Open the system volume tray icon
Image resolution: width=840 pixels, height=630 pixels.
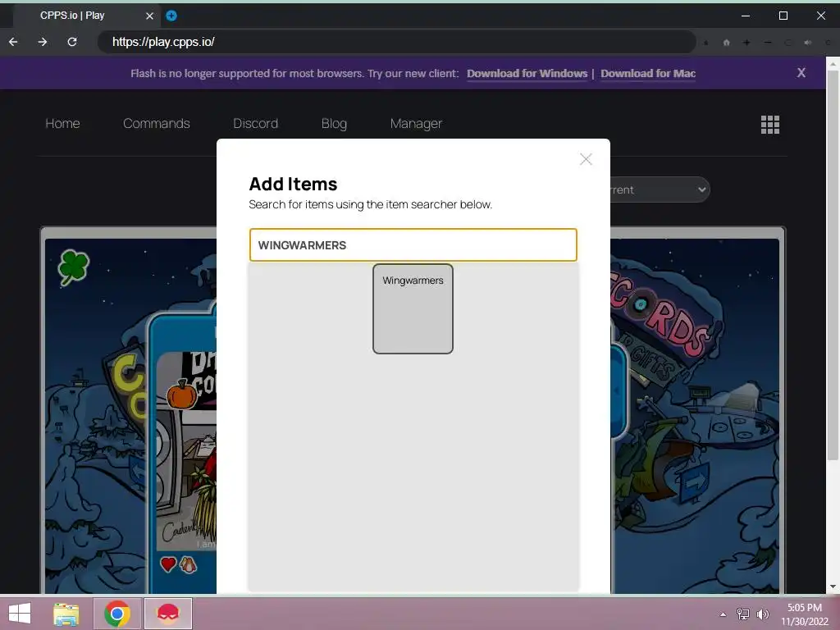(763, 614)
